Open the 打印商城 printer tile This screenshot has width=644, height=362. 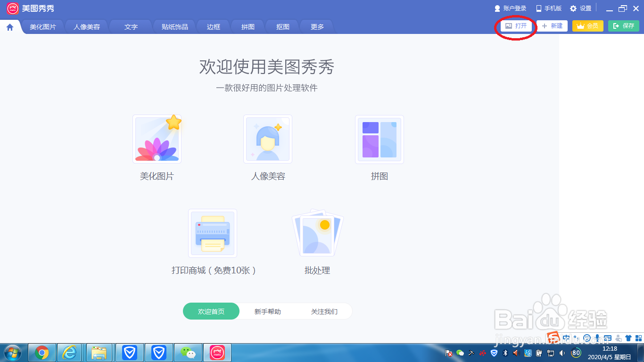click(x=213, y=233)
